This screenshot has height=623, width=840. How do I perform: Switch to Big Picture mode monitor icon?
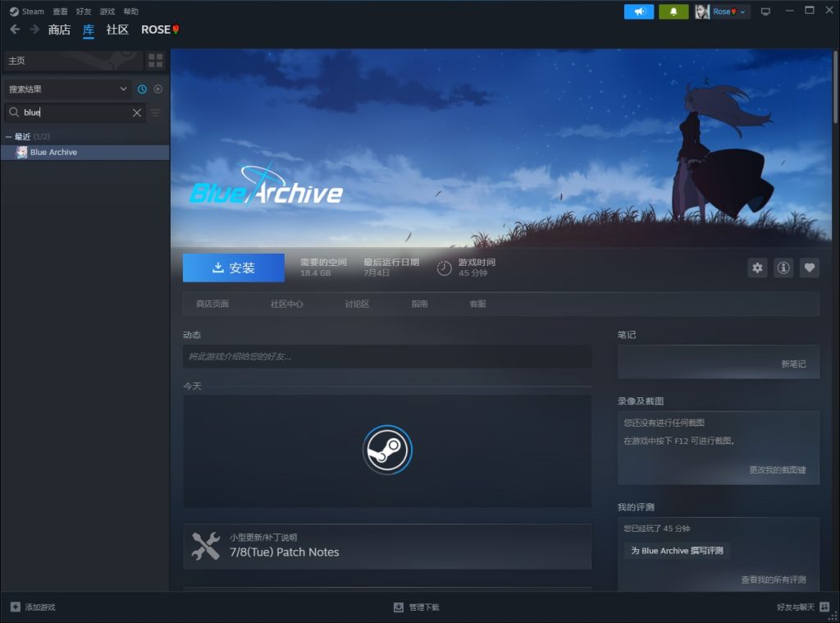point(765,11)
